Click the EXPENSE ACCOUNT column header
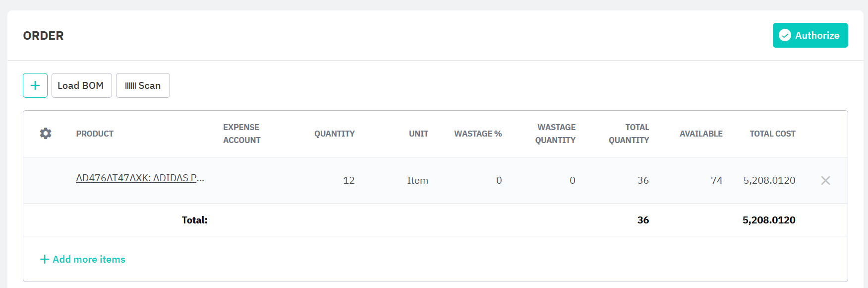Screen dimensions: 868x288 click(241, 134)
